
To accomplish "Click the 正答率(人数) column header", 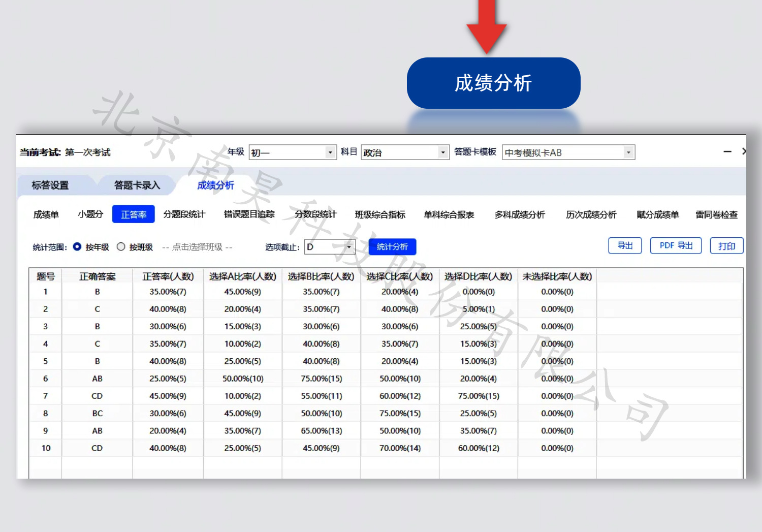I will click(168, 276).
